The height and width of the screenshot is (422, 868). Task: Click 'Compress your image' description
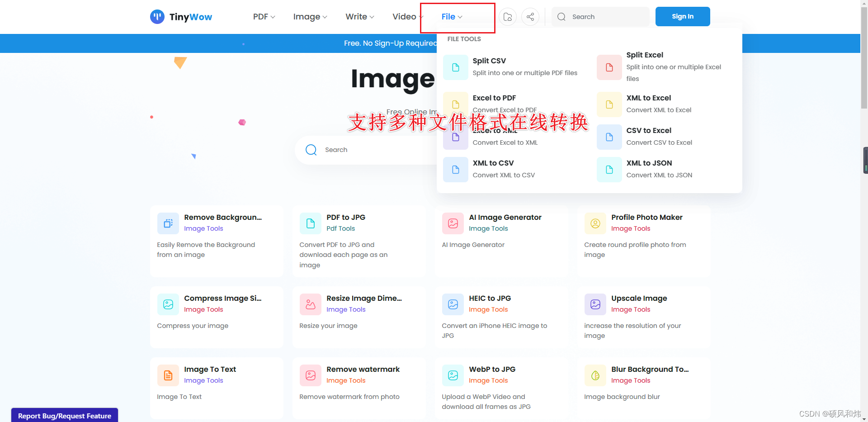pyautogui.click(x=193, y=326)
